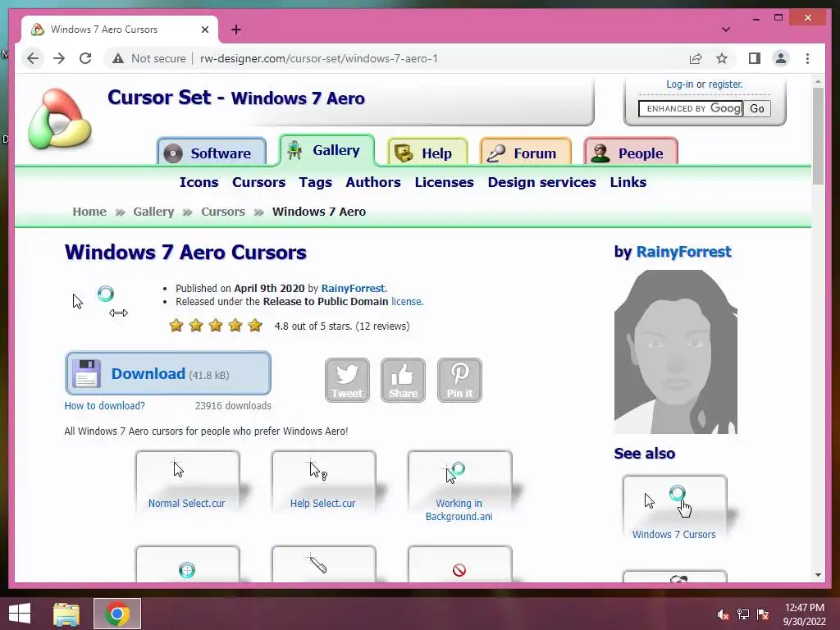This screenshot has width=840, height=630.
Task: Click the Chrome taskbar icon
Action: (x=117, y=614)
